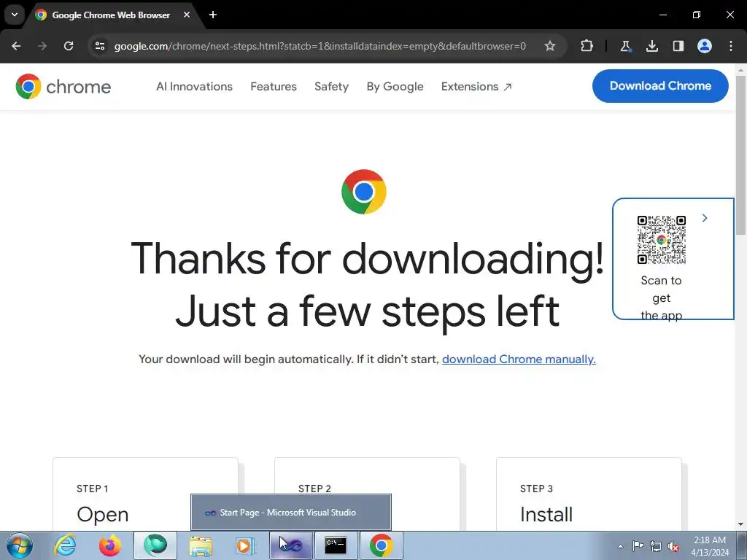The width and height of the screenshot is (747, 560).
Task: Close the Google Chrome Web Browser tab
Action: tap(187, 15)
